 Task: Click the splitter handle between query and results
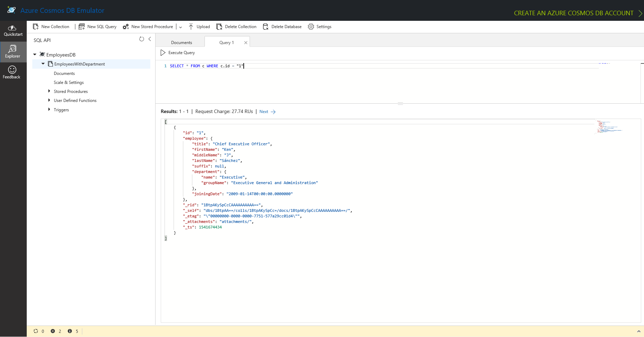click(400, 103)
